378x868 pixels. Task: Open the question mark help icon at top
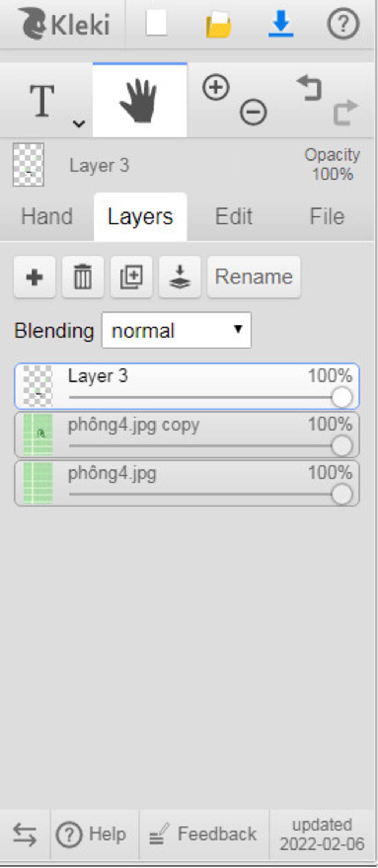[x=343, y=24]
